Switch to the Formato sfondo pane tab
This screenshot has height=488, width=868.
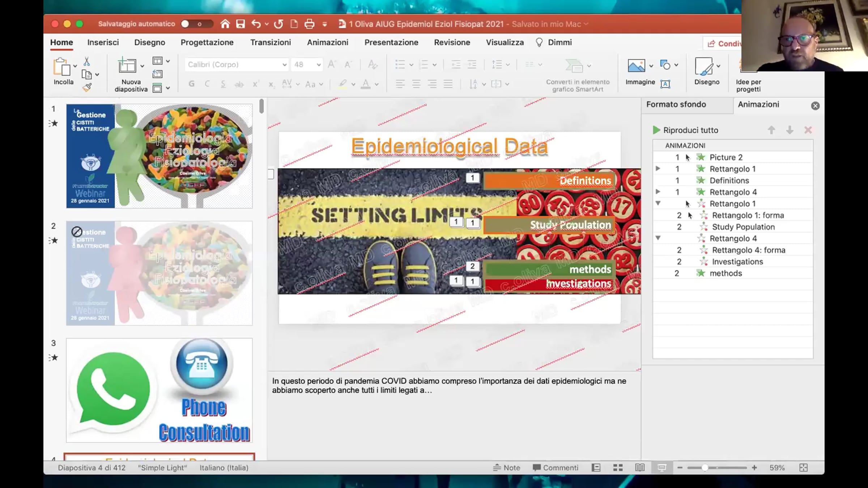[x=676, y=104]
